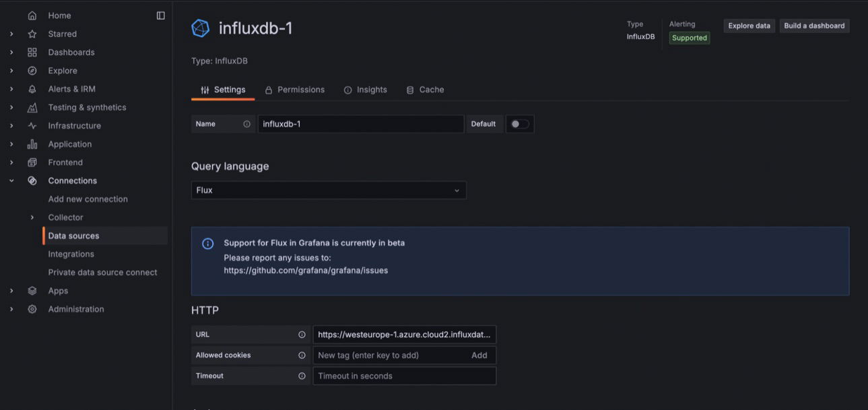Expand the Collector submenu chevron

click(32, 217)
